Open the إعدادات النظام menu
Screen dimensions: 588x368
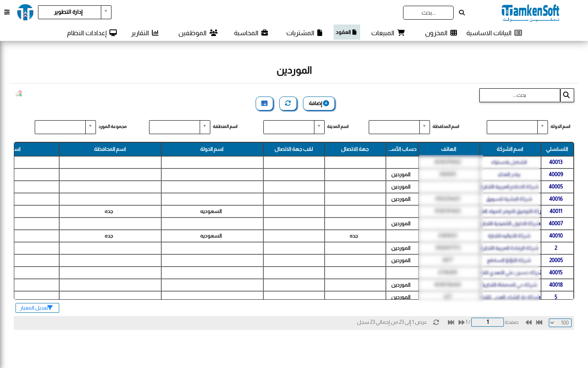click(x=92, y=33)
